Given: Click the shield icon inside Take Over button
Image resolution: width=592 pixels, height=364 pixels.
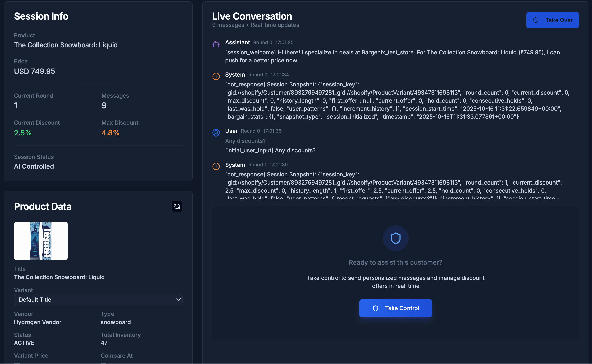Looking at the screenshot, I should pyautogui.click(x=536, y=20).
